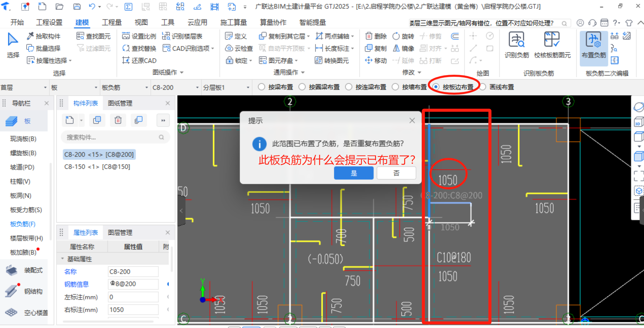
Task: Click 钢筋信息 value field
Action: click(133, 284)
